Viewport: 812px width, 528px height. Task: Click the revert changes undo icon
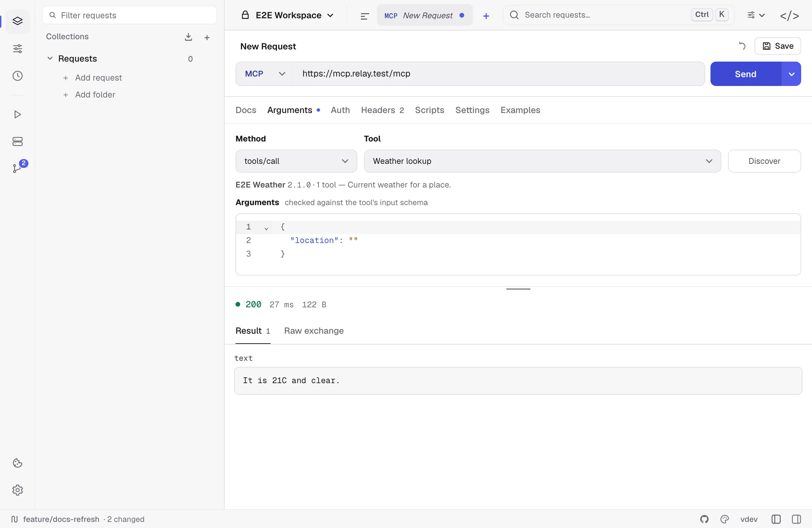point(742,46)
